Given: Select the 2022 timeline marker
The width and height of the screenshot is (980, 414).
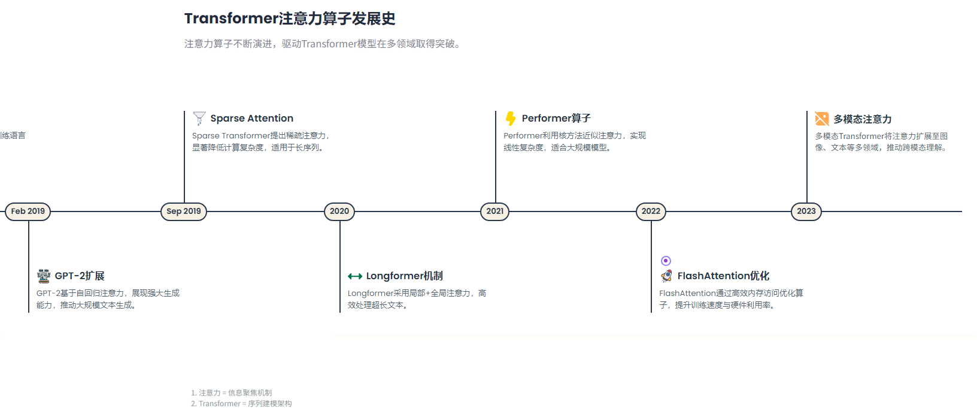Looking at the screenshot, I should (651, 211).
